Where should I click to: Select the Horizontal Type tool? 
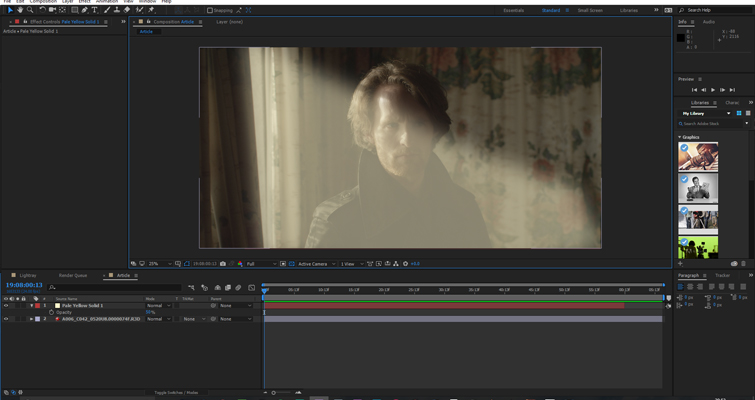click(95, 10)
